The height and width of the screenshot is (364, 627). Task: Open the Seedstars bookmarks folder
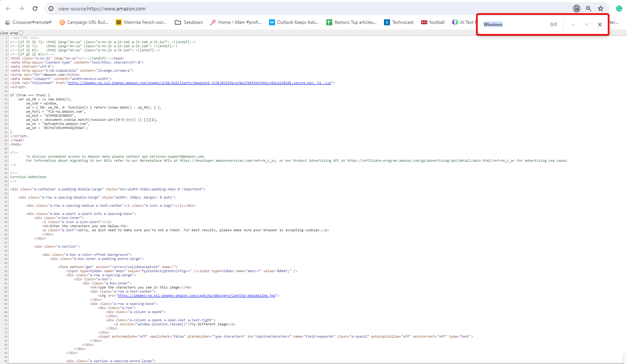pyautogui.click(x=178, y=22)
